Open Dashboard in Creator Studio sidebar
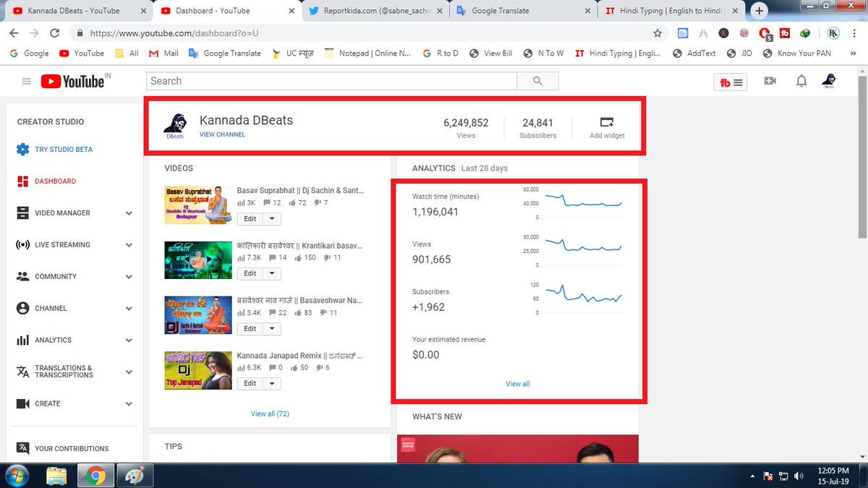868x488 pixels. (x=55, y=181)
